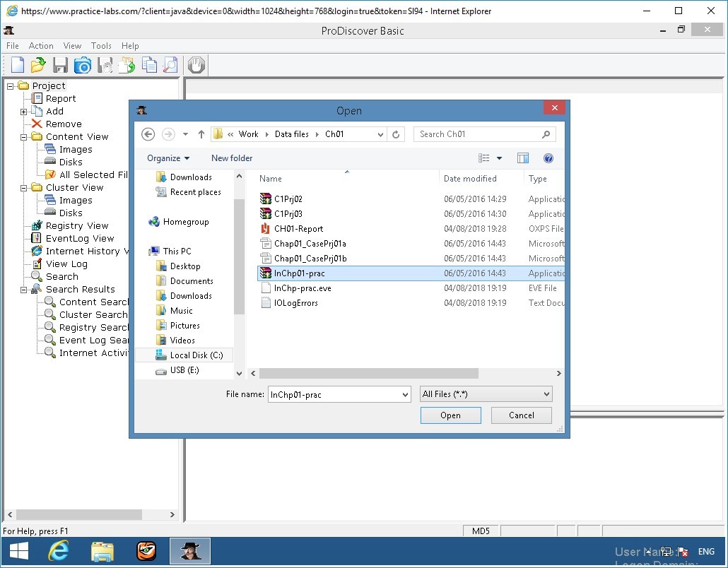Expand the Add tree node
Image resolution: width=728 pixels, height=568 pixels.
24,112
